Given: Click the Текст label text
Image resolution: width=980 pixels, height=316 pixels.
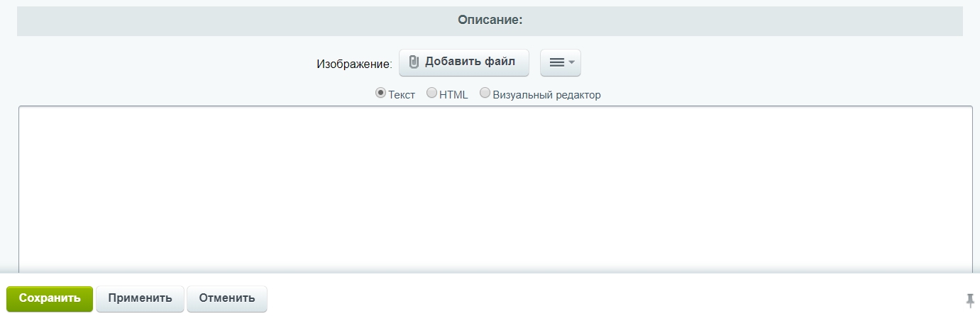Looking at the screenshot, I should [402, 94].
